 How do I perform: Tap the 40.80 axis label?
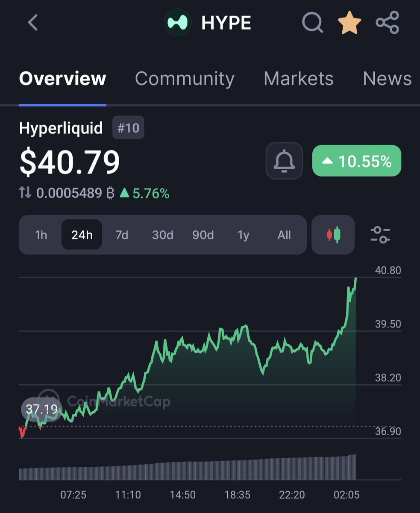388,270
